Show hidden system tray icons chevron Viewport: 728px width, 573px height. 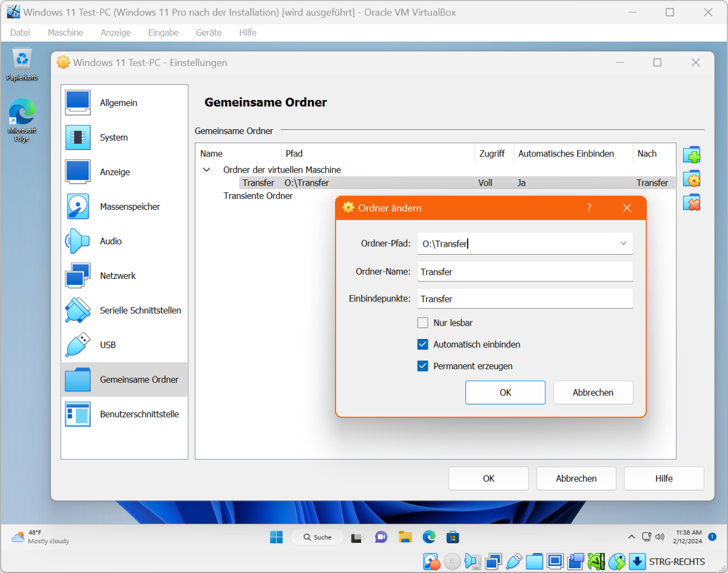click(x=632, y=537)
